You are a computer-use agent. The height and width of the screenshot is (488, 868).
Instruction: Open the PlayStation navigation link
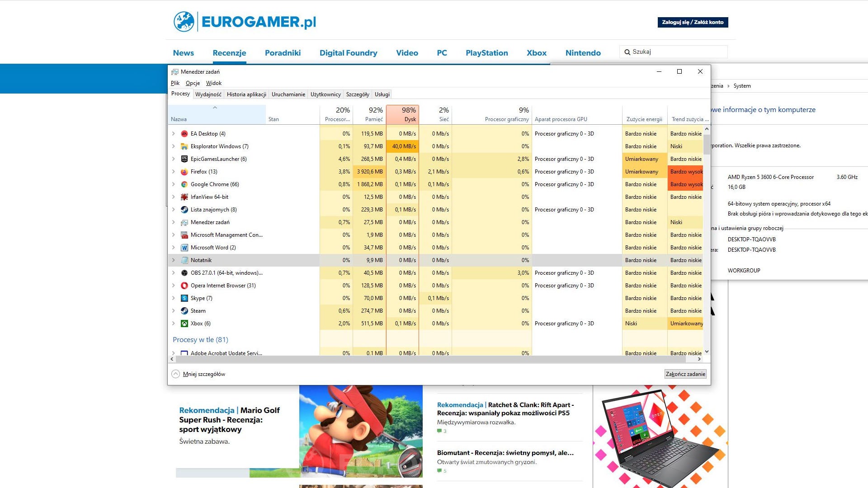tap(487, 53)
